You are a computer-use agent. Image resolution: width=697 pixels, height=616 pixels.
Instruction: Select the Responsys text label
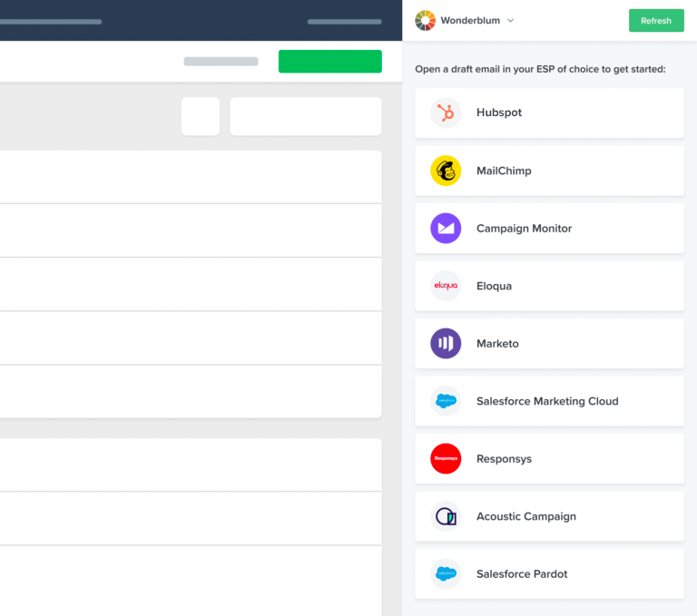[504, 459]
